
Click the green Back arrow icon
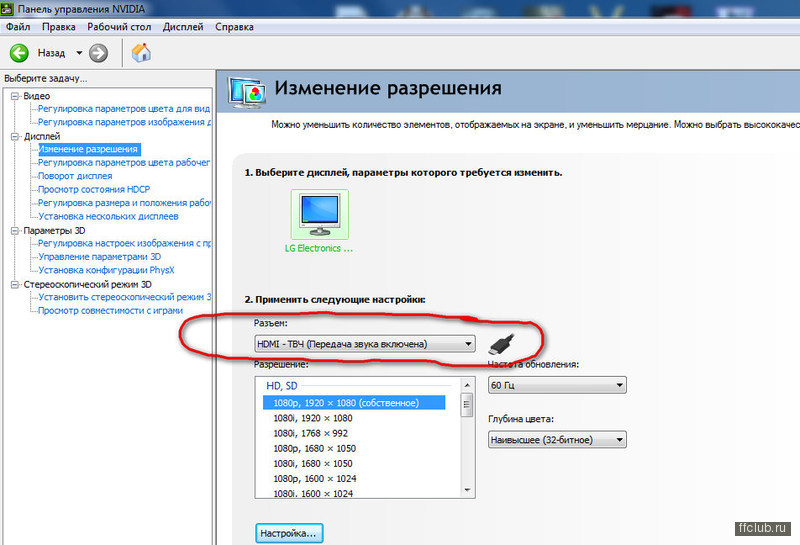[19, 53]
